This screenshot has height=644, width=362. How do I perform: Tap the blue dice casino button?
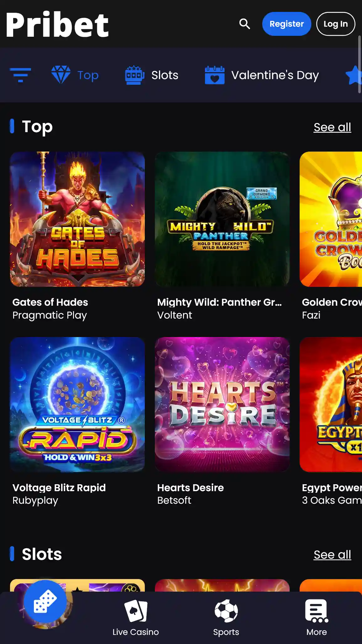point(45,601)
